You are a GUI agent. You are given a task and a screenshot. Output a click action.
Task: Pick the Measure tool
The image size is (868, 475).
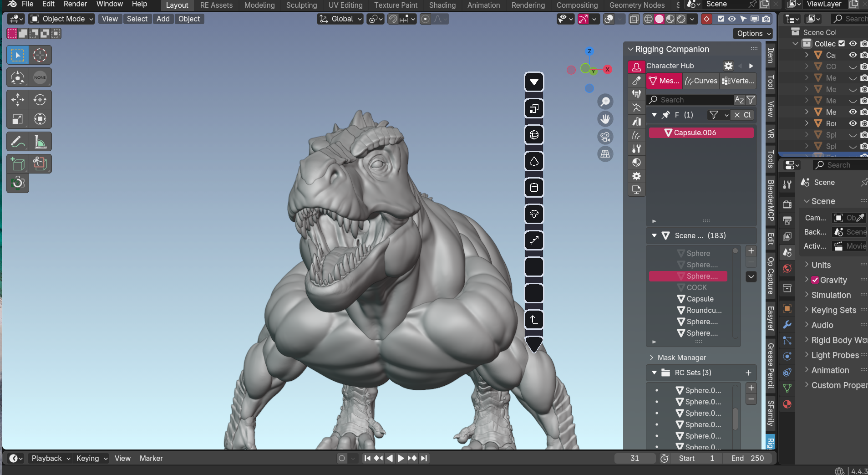coord(40,142)
